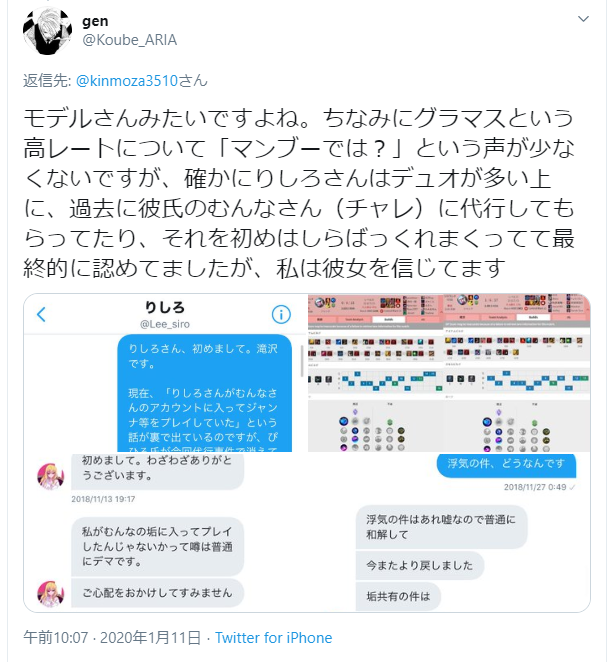Click the 今またより戻しました message bubble
Viewport: 609px width, 662px height.
point(419,565)
